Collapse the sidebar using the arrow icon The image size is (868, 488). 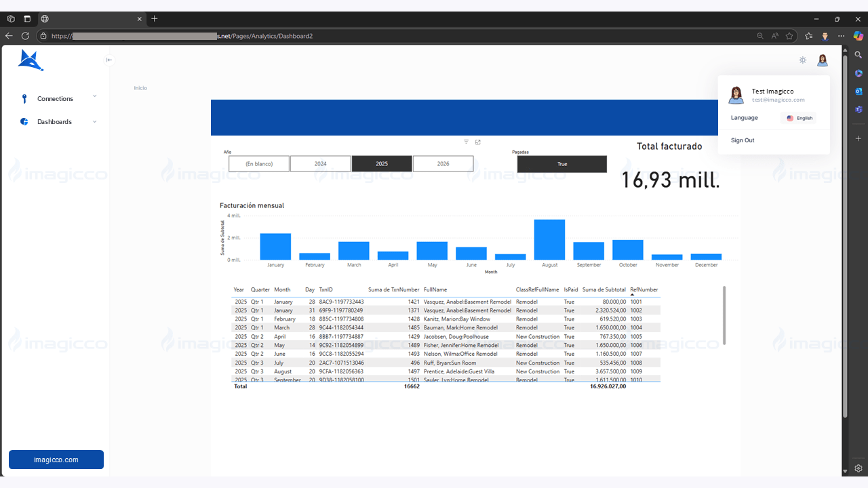(108, 60)
